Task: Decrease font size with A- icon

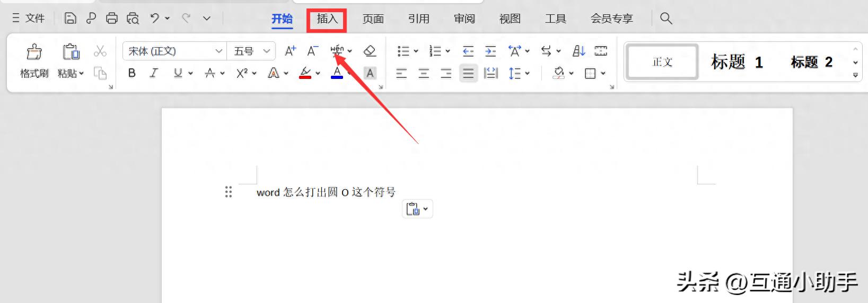Action: tap(313, 51)
